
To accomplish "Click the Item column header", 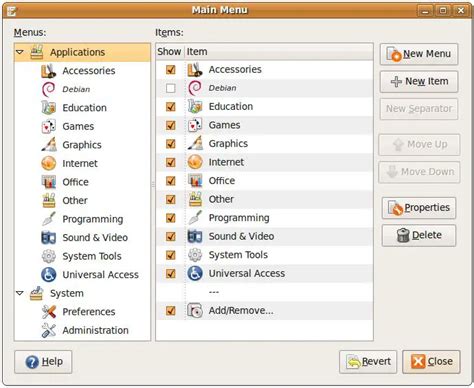I will pyautogui.click(x=279, y=52).
